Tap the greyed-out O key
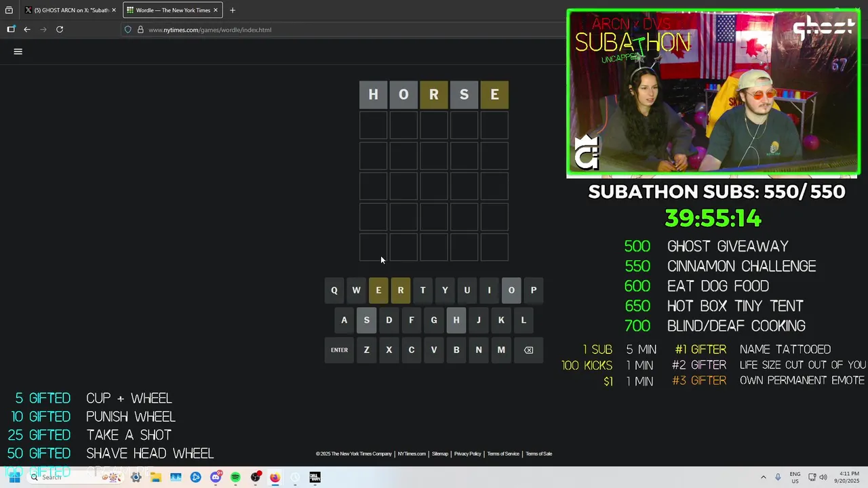 point(511,291)
